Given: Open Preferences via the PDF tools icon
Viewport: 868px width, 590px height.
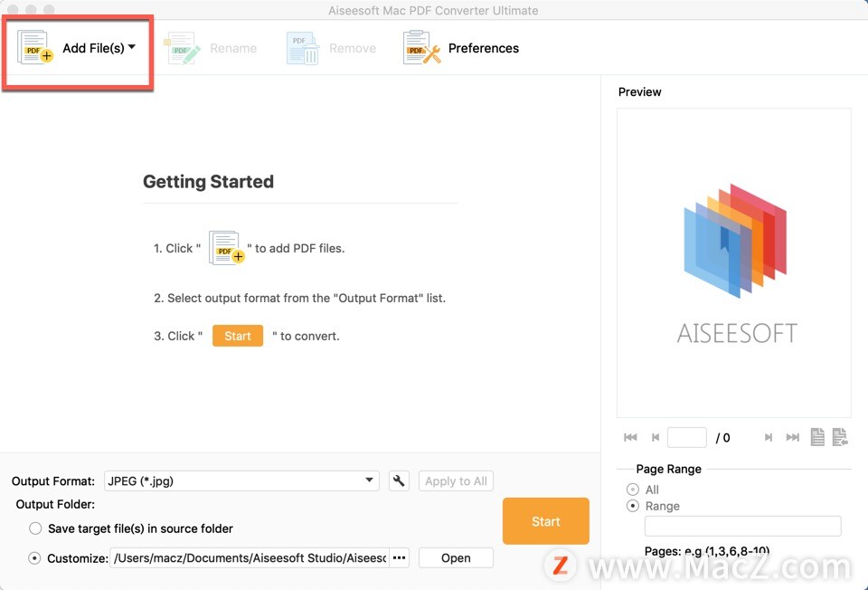Looking at the screenshot, I should (x=422, y=48).
